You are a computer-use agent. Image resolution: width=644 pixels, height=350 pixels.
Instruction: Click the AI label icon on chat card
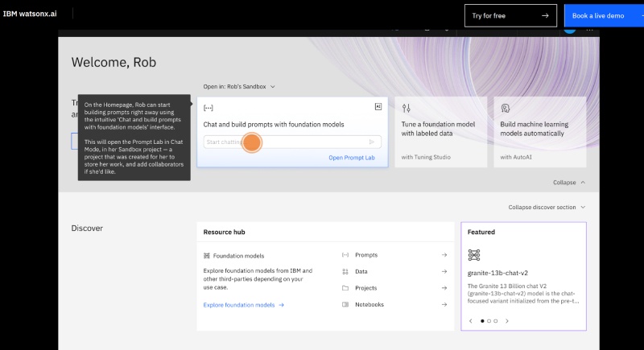click(378, 107)
